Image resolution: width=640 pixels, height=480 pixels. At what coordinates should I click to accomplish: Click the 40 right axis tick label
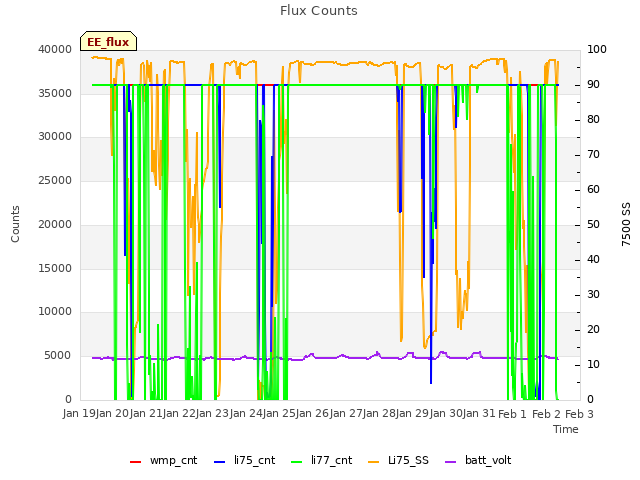[x=593, y=260]
